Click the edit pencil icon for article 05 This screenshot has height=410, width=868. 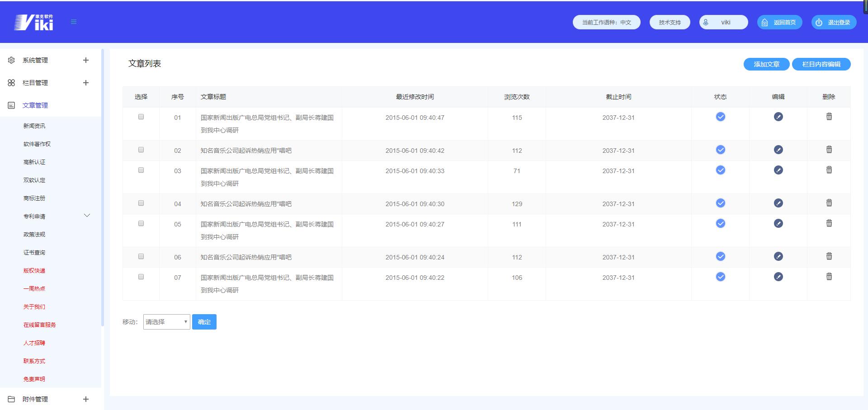[778, 224]
